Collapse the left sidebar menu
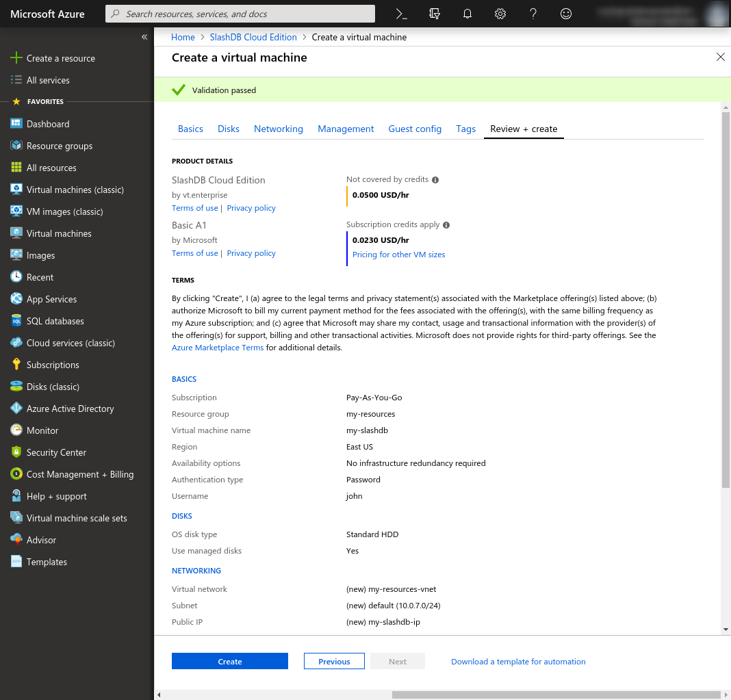This screenshot has height=700, width=731. tap(144, 37)
